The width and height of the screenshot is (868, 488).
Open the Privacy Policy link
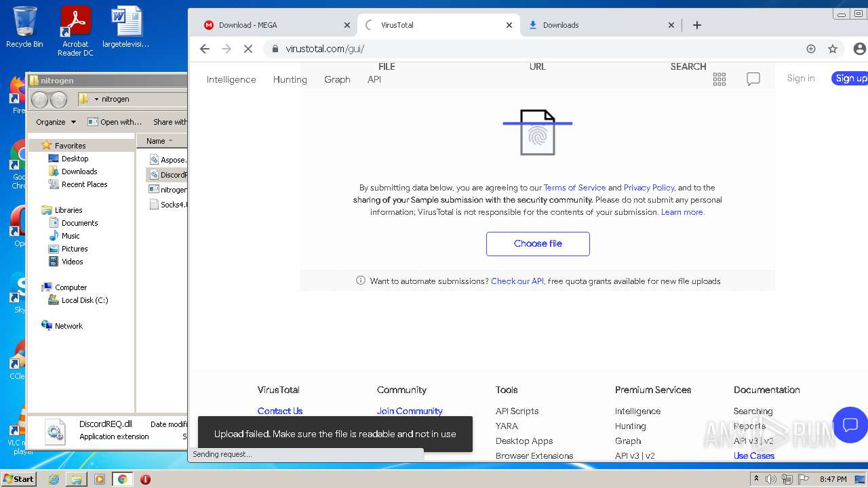click(x=649, y=188)
